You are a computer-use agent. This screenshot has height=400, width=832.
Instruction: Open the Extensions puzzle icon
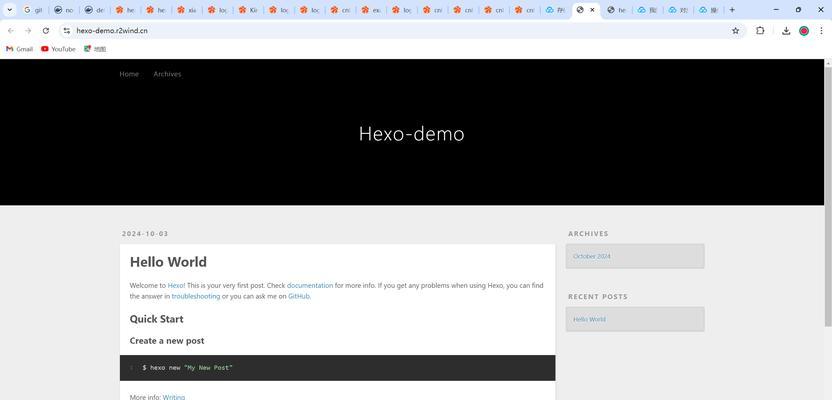tap(760, 31)
